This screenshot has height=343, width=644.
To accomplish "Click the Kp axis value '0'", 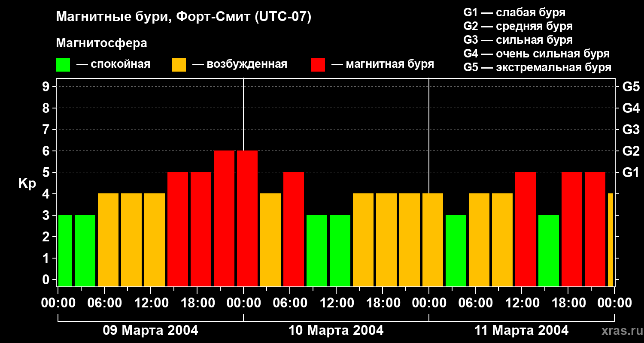I will 47,280.
